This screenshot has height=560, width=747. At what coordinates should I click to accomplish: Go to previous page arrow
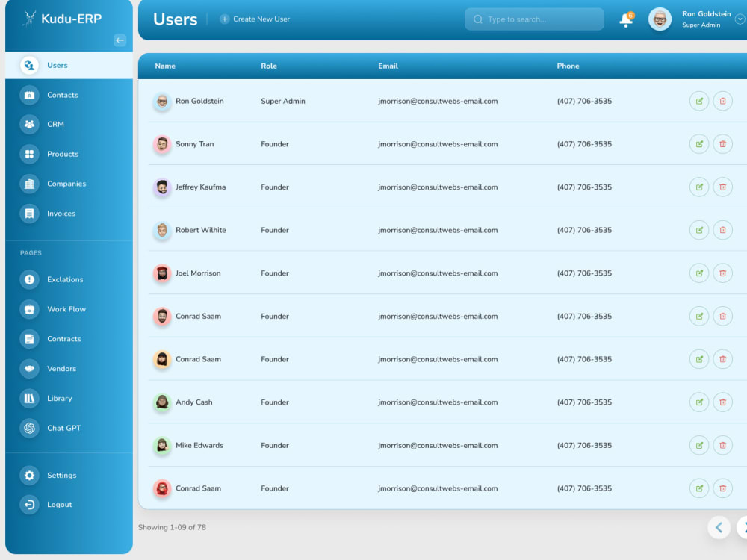tap(719, 528)
